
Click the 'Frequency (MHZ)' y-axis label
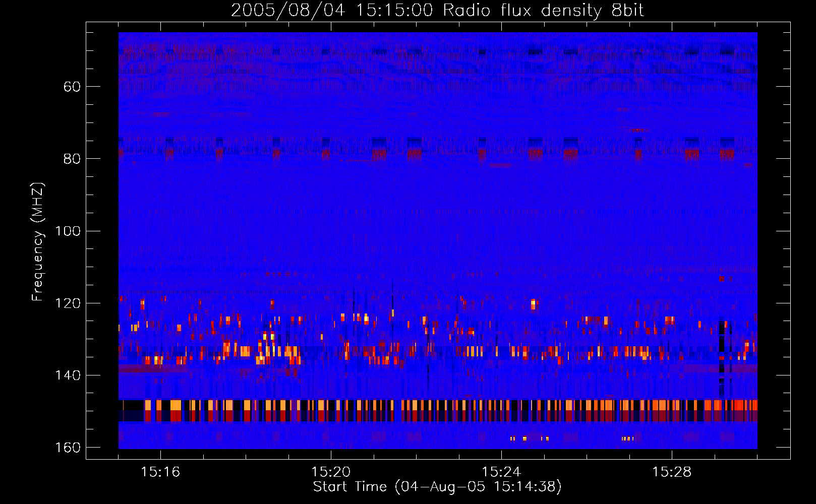point(38,242)
